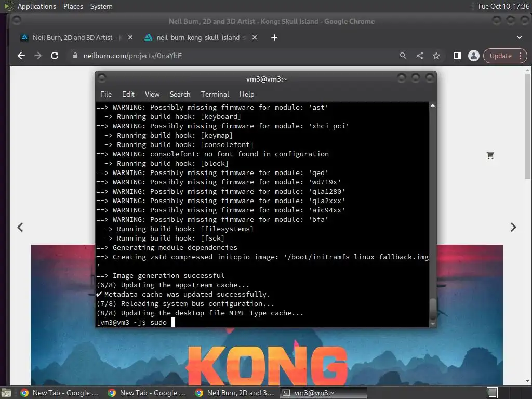Close the Neil Burn, 2D and 3D Artist tab
This screenshot has height=399, width=532.
point(130,37)
